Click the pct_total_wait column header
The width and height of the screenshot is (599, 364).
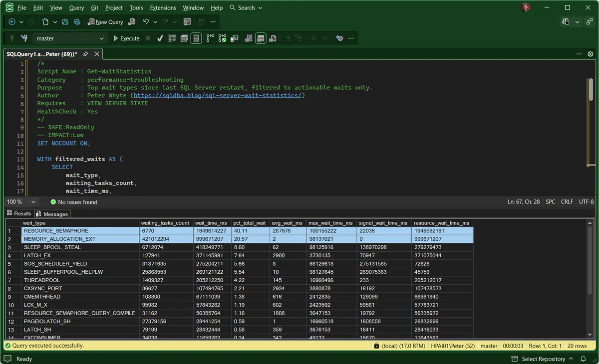(x=251, y=223)
